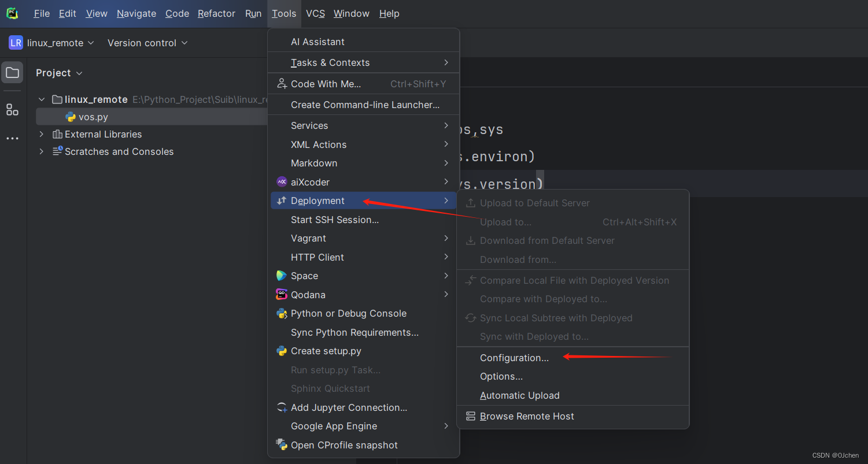The height and width of the screenshot is (464, 868).
Task: Choose AI Assistant from Tools menu
Action: tap(364, 42)
